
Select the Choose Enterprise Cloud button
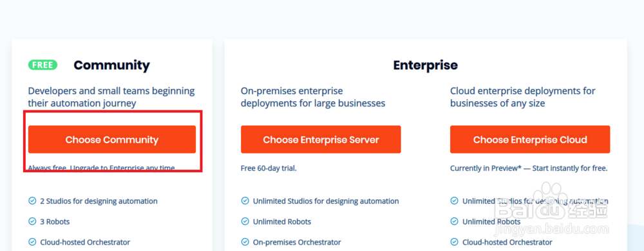(x=530, y=139)
